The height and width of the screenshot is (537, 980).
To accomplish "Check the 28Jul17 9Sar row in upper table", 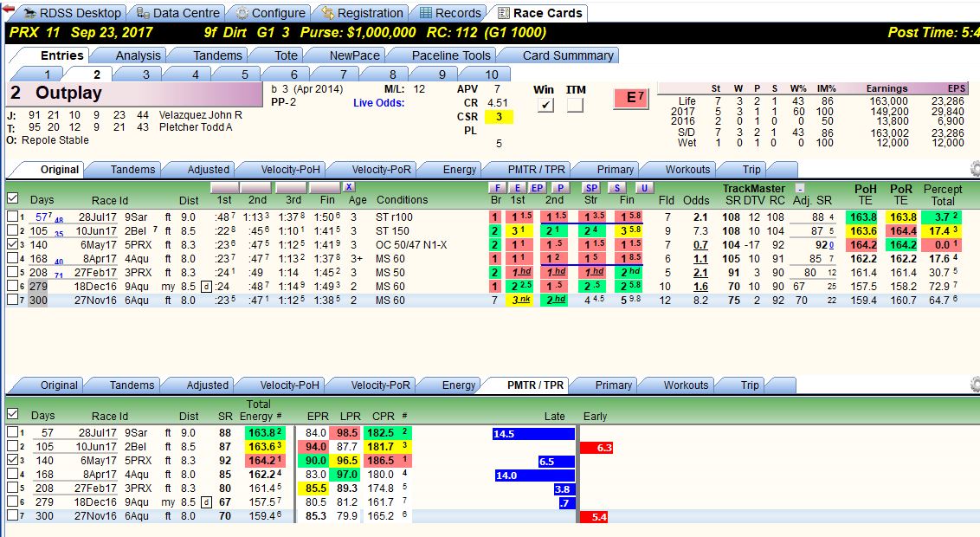I will pos(12,217).
